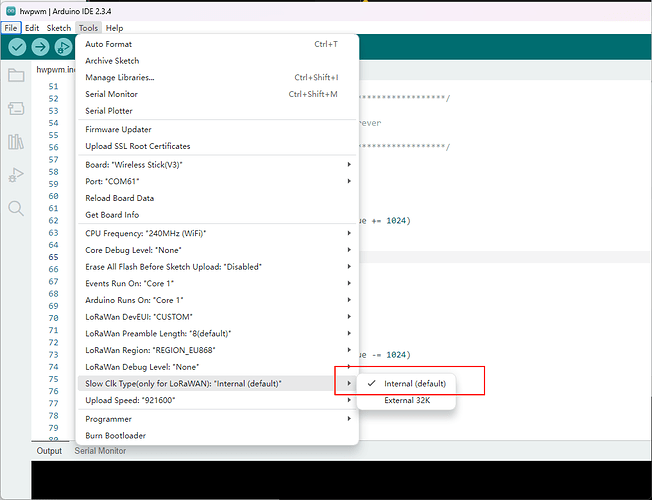Image resolution: width=652 pixels, height=500 pixels.
Task: Select the hwpwm.ino editor tab
Action: (55, 69)
